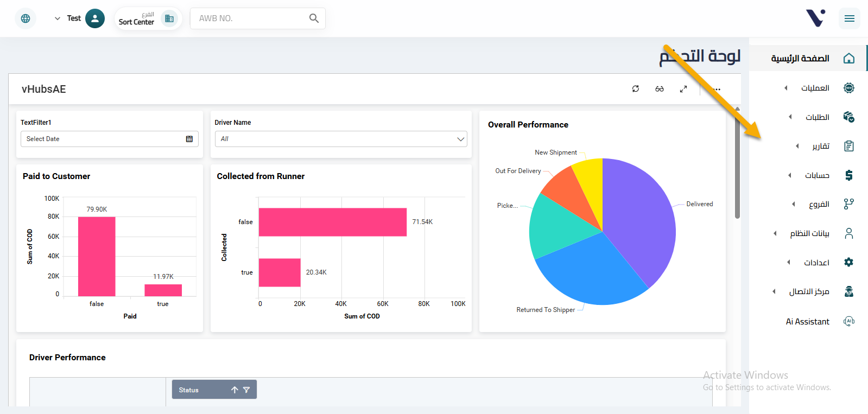Click the حسابات dollar icon
868x414 pixels.
849,175
